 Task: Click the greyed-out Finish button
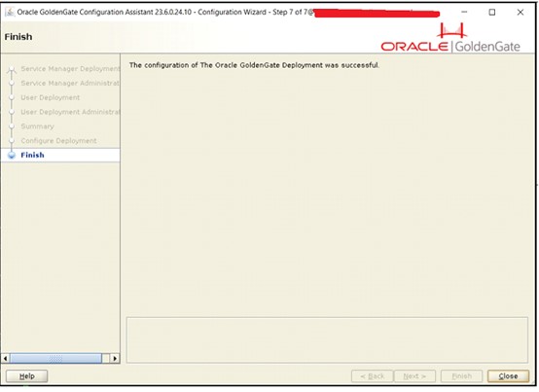462,376
